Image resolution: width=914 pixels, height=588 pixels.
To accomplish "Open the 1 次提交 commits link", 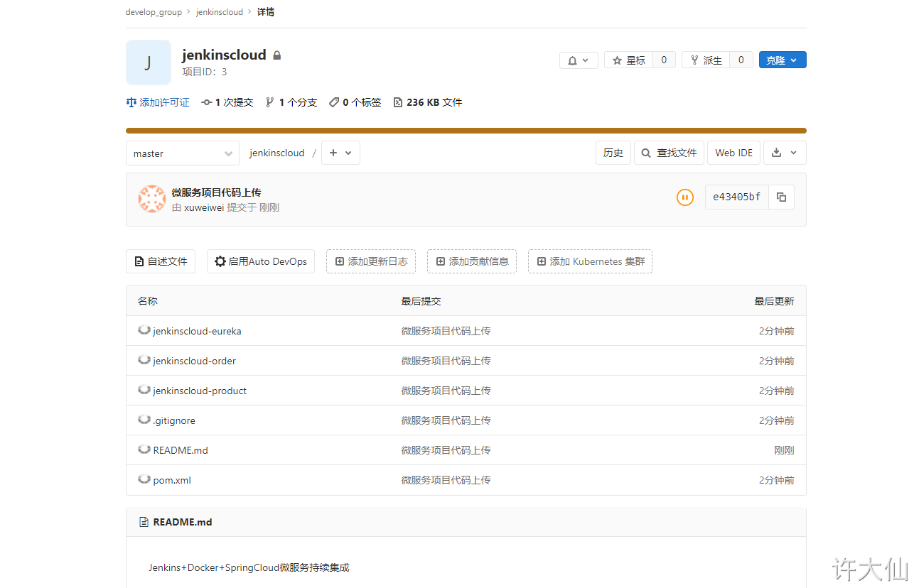I will [227, 102].
